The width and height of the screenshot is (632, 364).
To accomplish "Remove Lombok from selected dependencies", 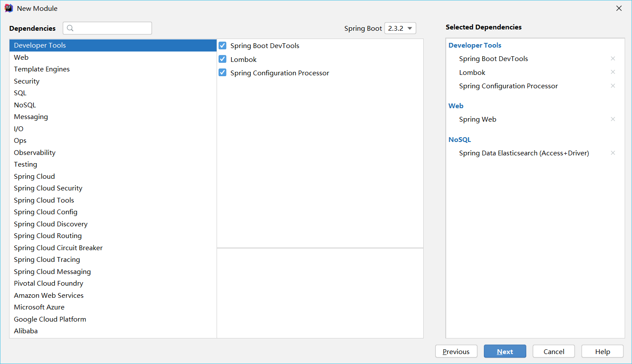I will point(613,72).
